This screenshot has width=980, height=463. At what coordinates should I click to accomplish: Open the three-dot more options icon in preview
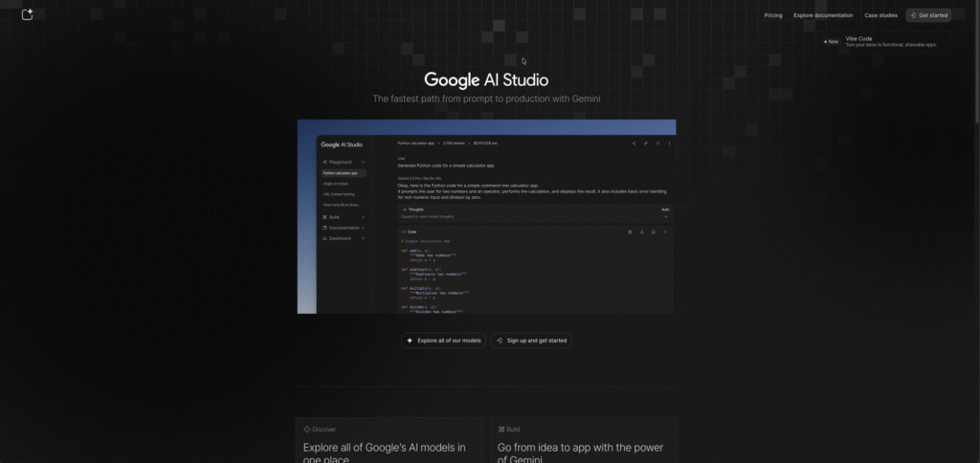669,143
